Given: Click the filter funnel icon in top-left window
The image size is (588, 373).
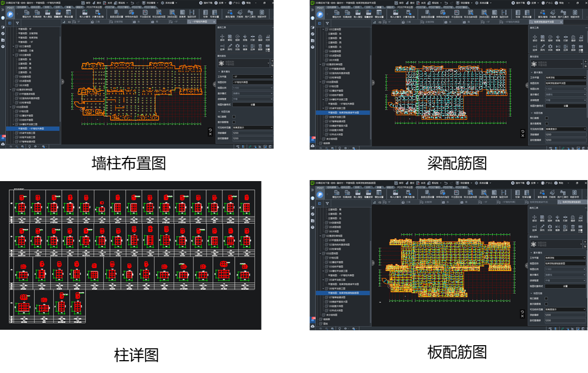Looking at the screenshot, I should tap(17, 23).
